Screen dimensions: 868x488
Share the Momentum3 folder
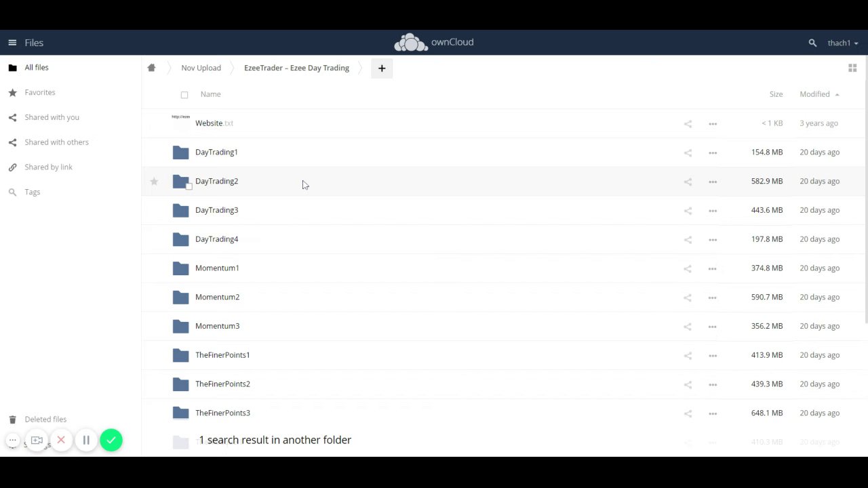coord(688,327)
